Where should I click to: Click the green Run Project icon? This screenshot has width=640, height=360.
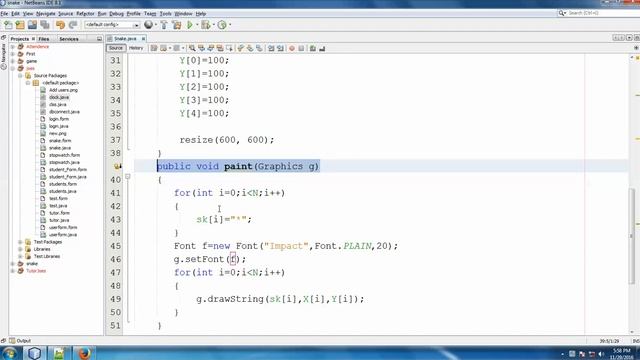(190, 25)
